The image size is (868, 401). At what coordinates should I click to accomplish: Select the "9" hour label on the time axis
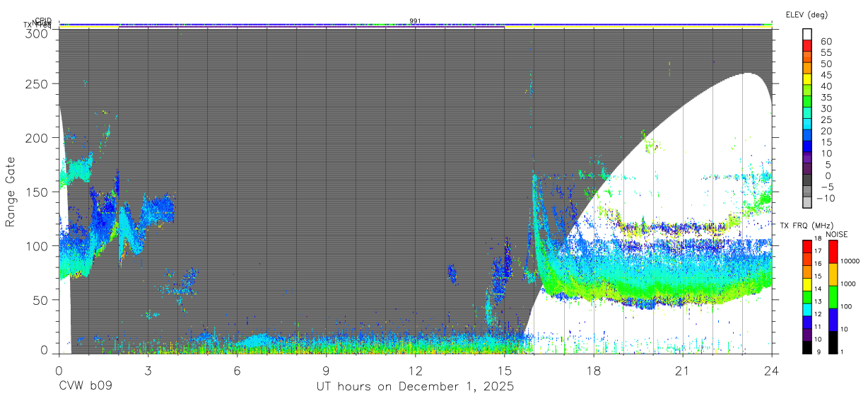tap(326, 371)
